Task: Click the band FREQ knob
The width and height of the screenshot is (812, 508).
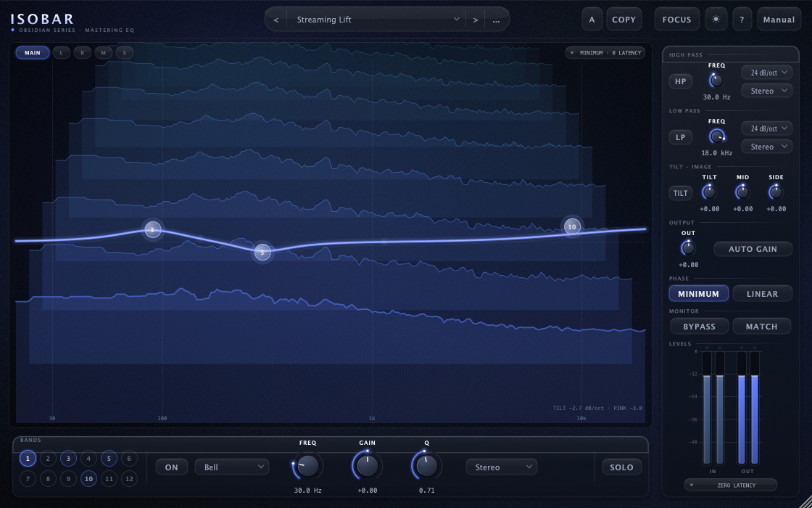Action: point(308,466)
